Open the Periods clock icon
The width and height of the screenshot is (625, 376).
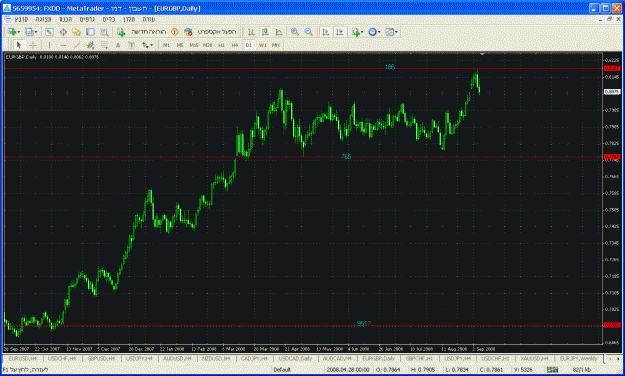[x=372, y=32]
